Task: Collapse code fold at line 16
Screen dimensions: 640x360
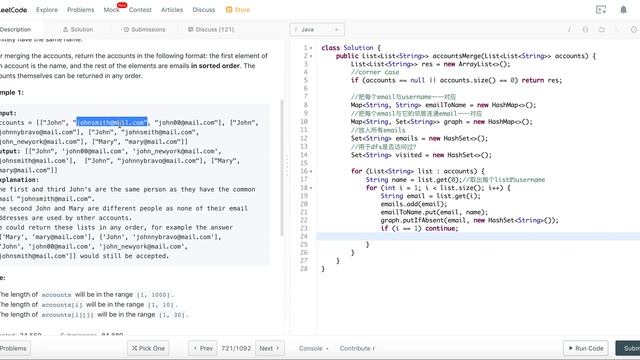Action: click(311, 171)
